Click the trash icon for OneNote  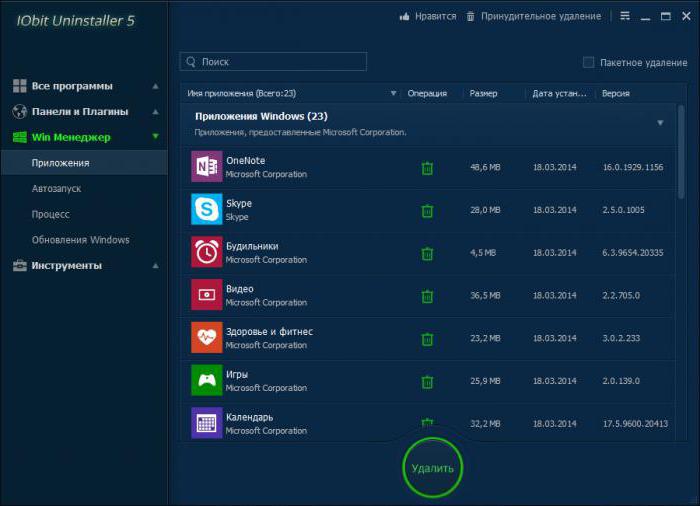point(427,168)
